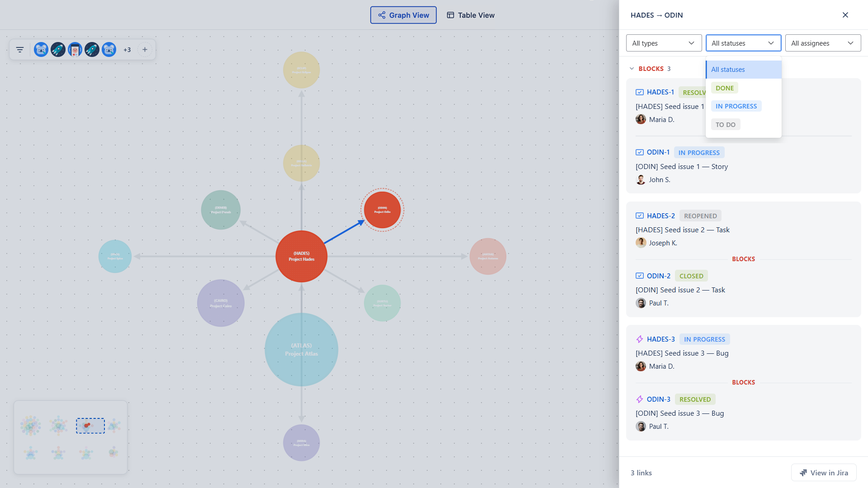
Task: Click the filter icon in the toolbar
Action: (20, 50)
